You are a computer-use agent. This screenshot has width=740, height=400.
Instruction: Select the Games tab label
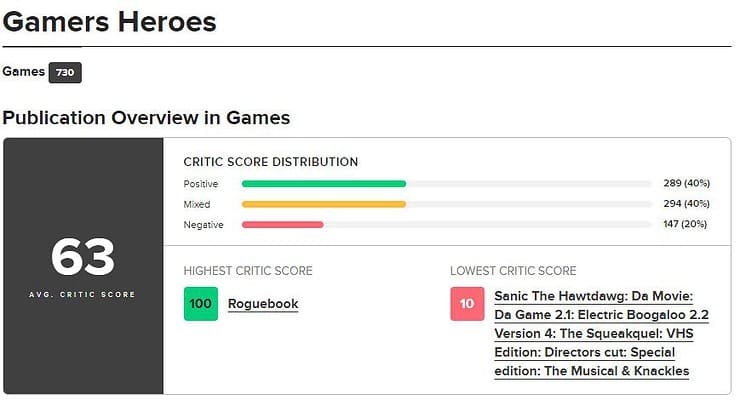pyautogui.click(x=24, y=72)
